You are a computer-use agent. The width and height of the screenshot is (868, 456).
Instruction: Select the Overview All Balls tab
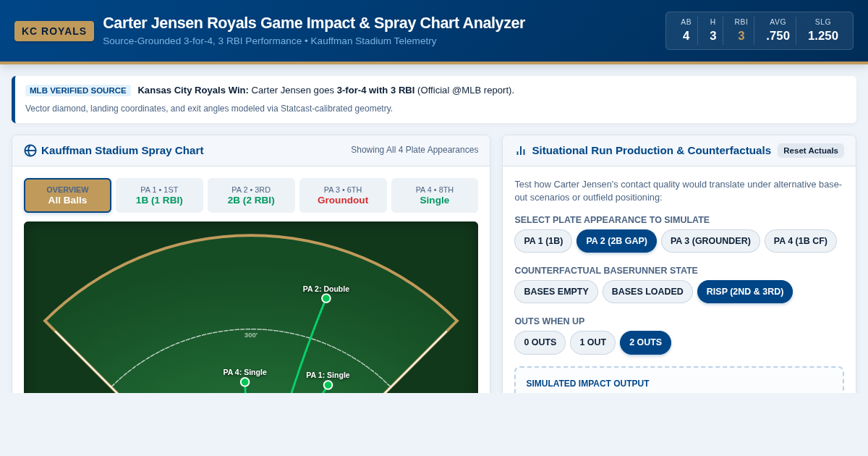tap(67, 195)
